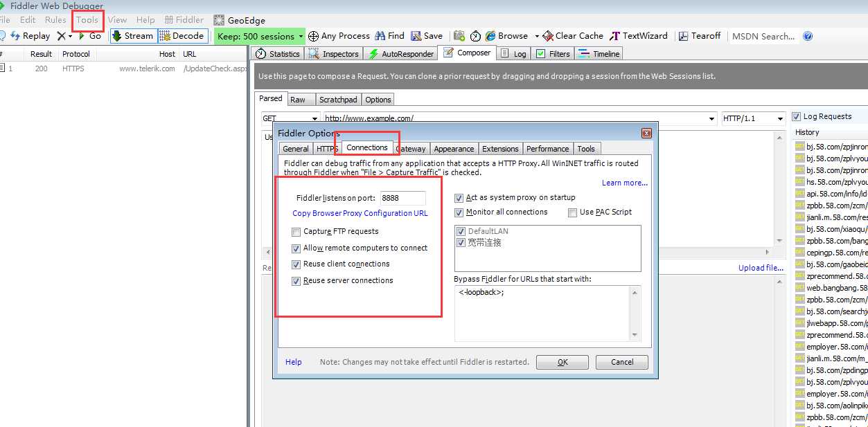The image size is (868, 427).
Task: Open General tab in Fiddler Options
Action: pyautogui.click(x=296, y=149)
